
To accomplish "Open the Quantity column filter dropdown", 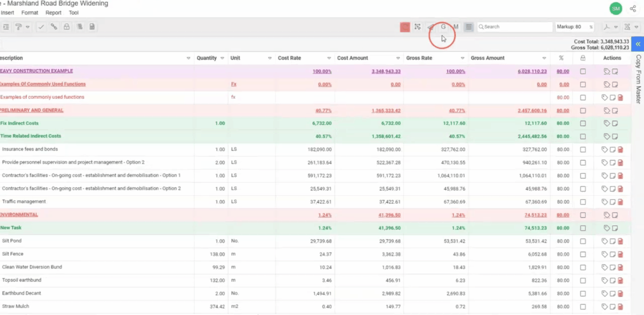I will [x=222, y=58].
